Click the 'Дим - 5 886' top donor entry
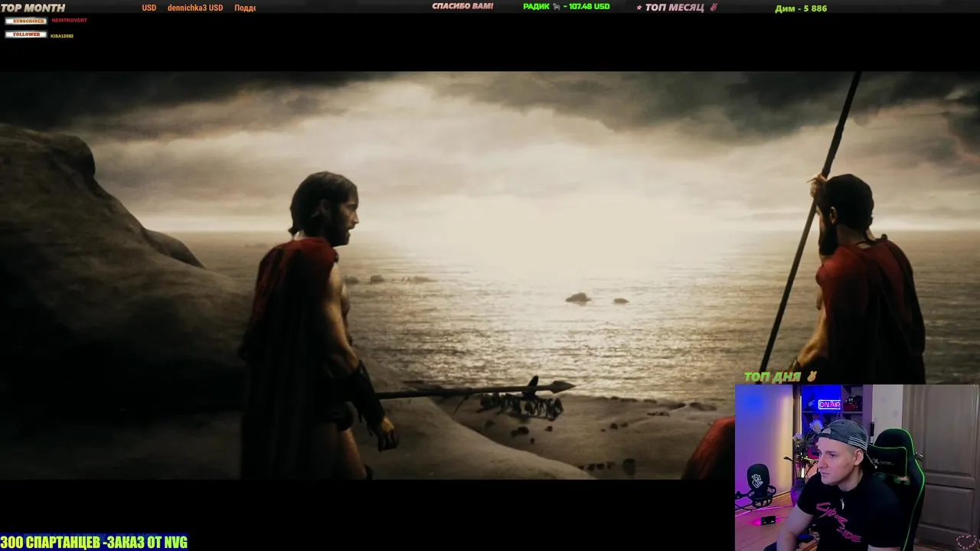The image size is (980, 551). 801,8
